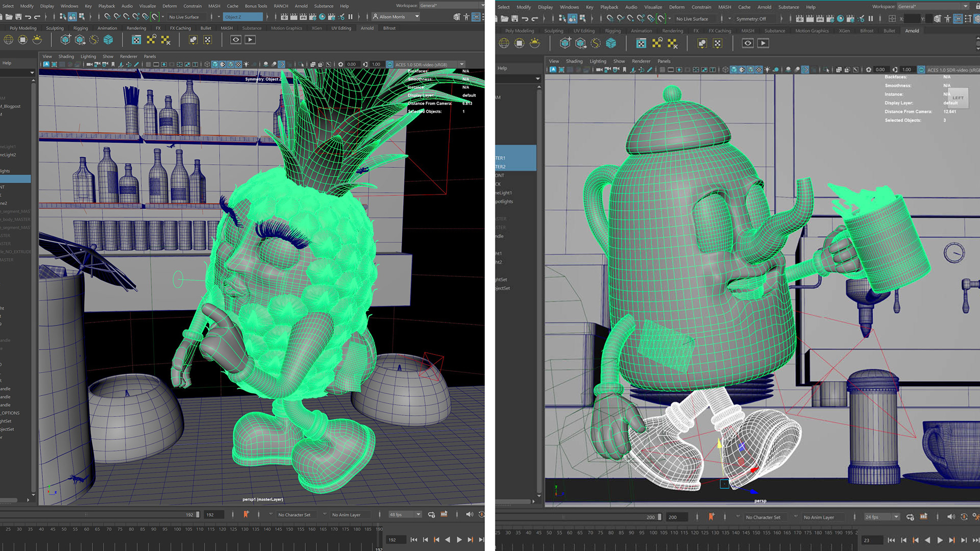Click the Arnold TX Manager checkered icon in right window
980x551 pixels.
pyautogui.click(x=641, y=43)
